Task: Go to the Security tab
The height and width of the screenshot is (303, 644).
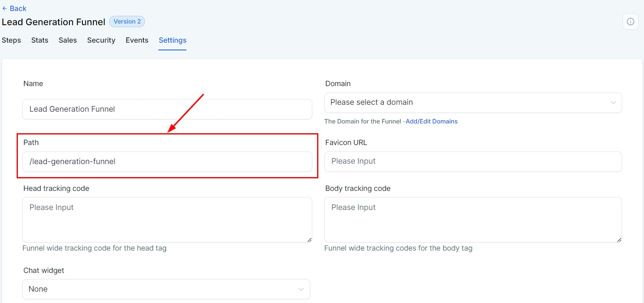Action: tap(101, 40)
